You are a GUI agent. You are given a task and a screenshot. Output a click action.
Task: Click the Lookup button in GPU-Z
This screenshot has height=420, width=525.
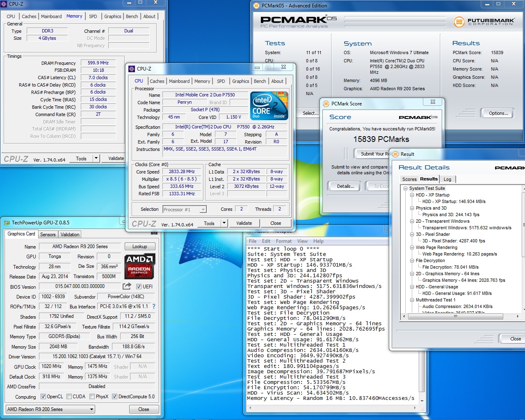(x=139, y=247)
